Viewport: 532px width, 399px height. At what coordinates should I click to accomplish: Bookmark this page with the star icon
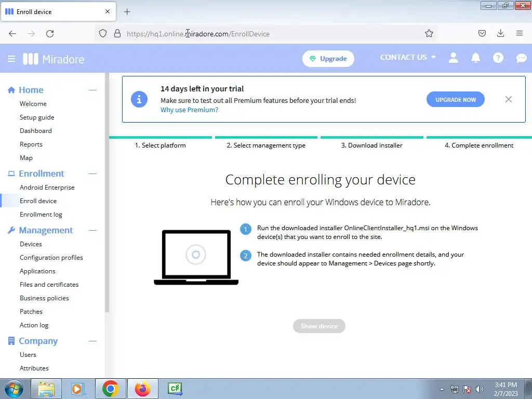click(429, 33)
